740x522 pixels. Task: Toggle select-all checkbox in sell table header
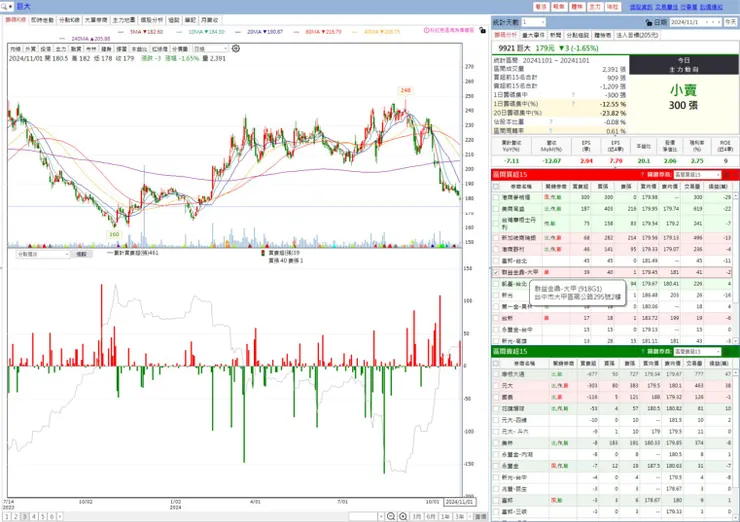(x=496, y=363)
